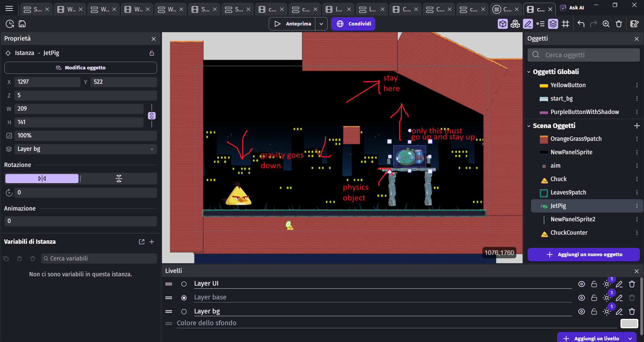Open the Aggiungi un livello dropdown arrow
644x342 pixels.
(630, 338)
